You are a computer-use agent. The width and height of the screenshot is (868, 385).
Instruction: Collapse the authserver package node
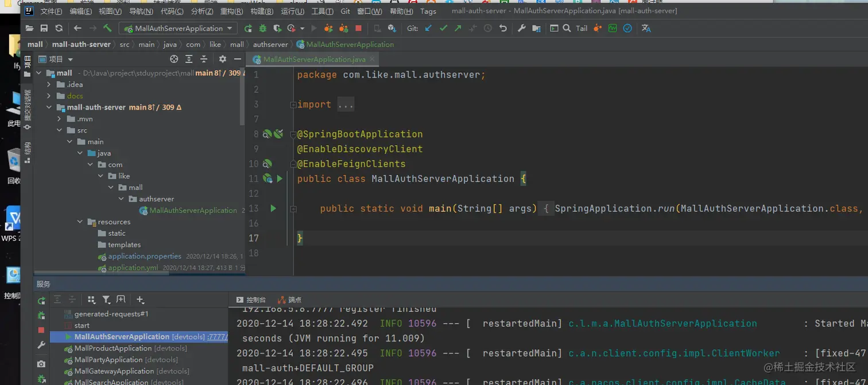pos(121,199)
